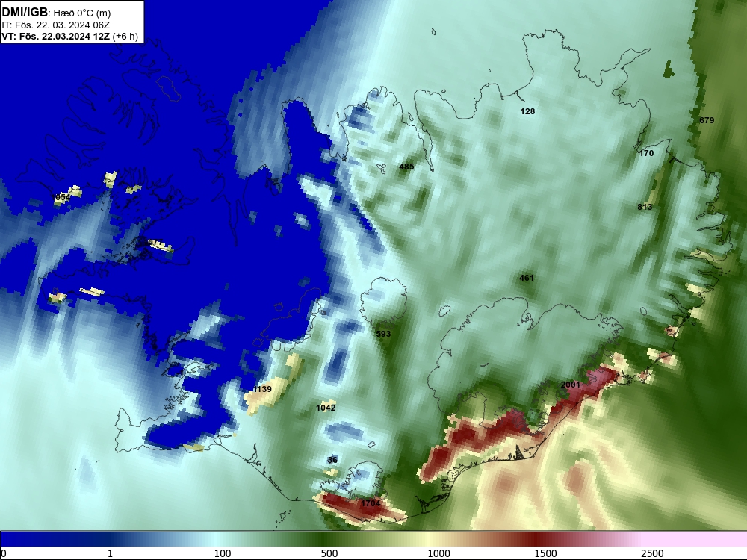Click the 593 value on the map
Image resolution: width=747 pixels, height=560 pixels.
coord(383,335)
